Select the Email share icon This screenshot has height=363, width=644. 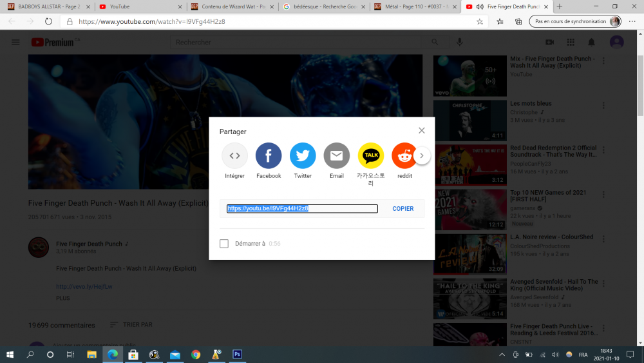point(336,155)
